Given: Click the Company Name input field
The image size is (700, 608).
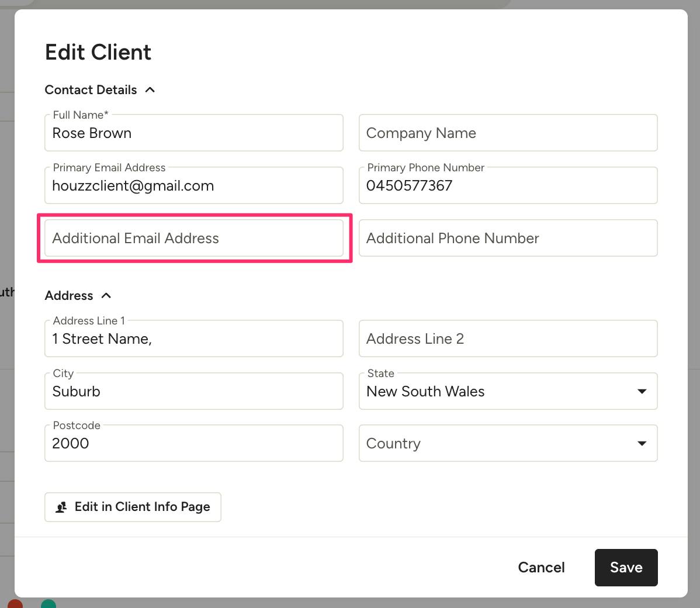Looking at the screenshot, I should (508, 133).
